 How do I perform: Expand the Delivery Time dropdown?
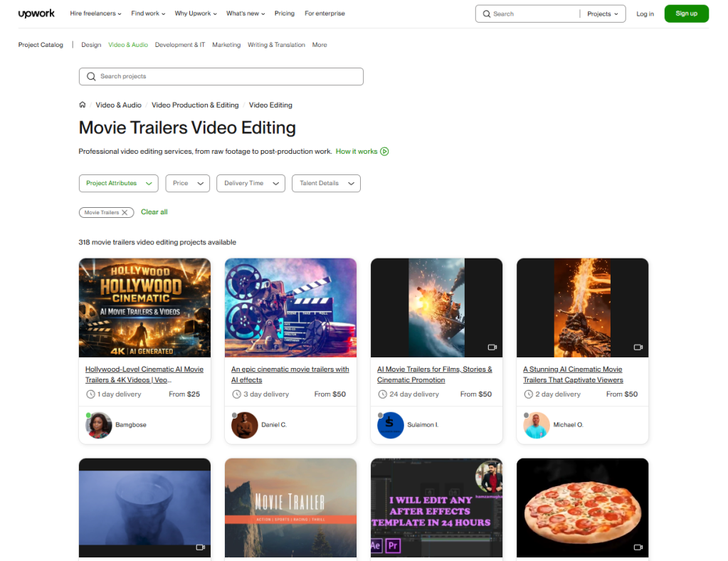click(250, 183)
